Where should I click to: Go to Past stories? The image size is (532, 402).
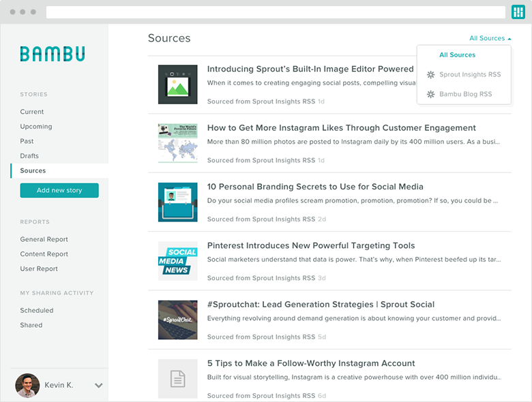pos(27,141)
